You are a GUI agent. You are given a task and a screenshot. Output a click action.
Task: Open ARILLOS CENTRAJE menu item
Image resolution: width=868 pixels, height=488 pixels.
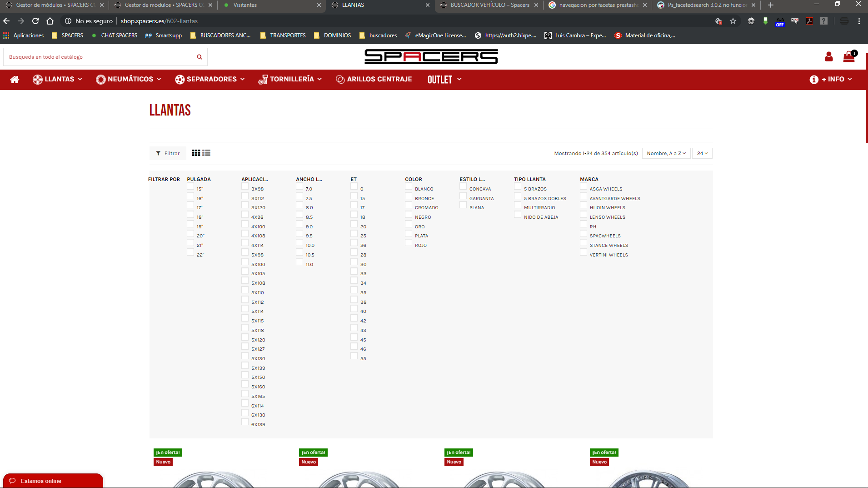[x=374, y=80]
